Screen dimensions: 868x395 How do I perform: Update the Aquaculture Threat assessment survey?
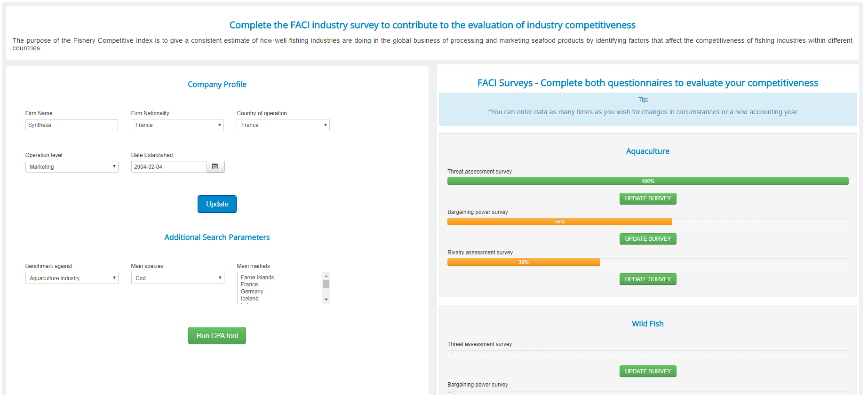tap(648, 198)
